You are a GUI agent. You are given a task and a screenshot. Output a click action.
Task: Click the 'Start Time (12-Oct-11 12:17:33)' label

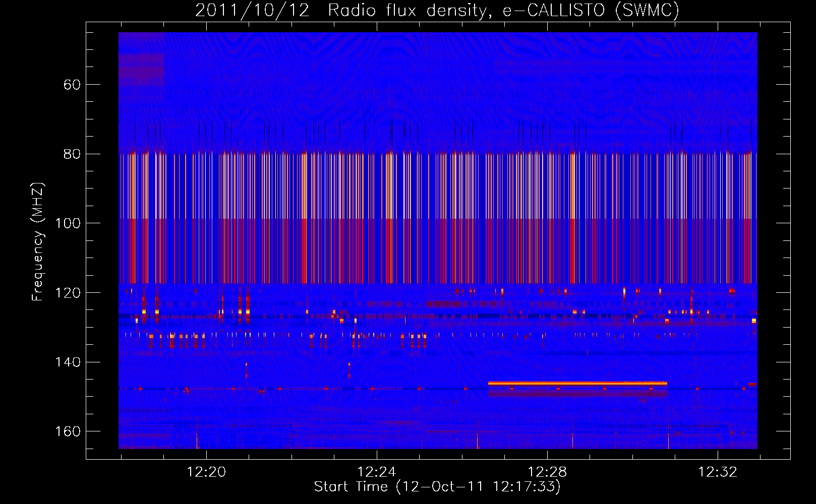tap(437, 487)
